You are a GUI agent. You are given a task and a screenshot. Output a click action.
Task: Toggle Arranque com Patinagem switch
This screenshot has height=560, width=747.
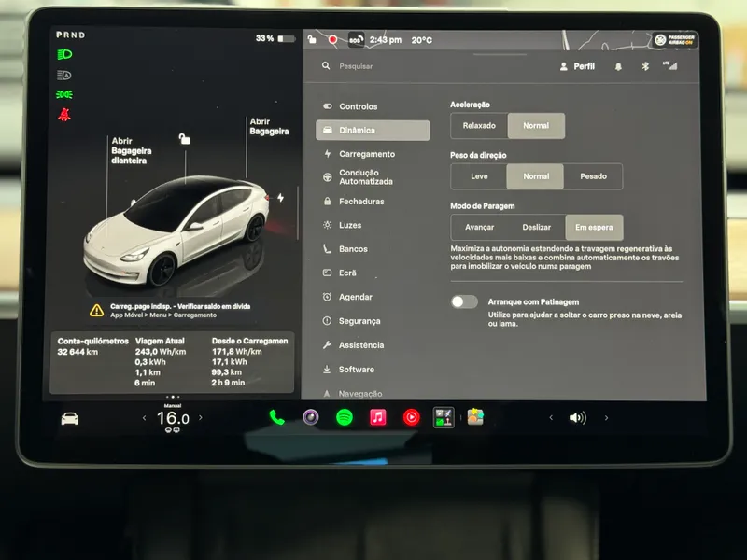[464, 301]
